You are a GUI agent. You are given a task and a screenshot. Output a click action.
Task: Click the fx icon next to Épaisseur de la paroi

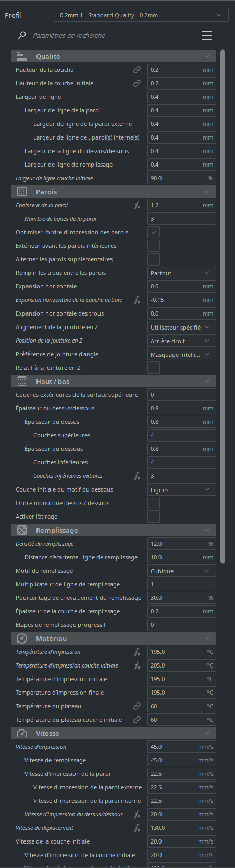pyautogui.click(x=137, y=205)
